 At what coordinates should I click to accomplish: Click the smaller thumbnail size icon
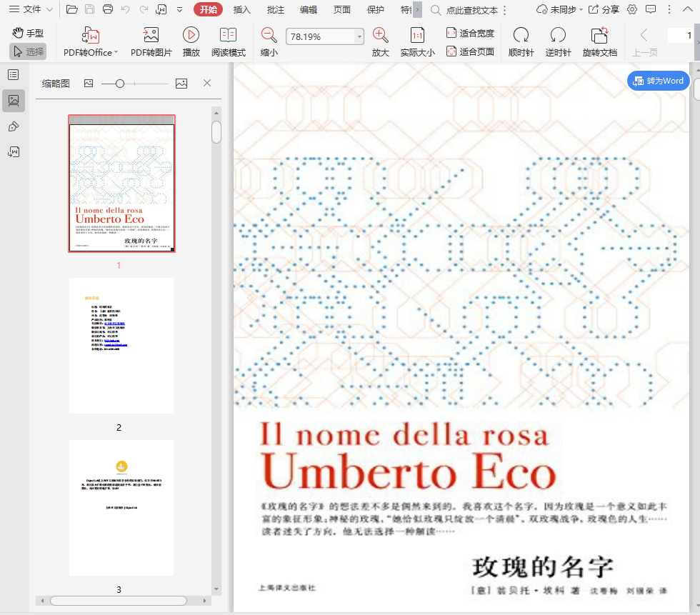tap(89, 84)
